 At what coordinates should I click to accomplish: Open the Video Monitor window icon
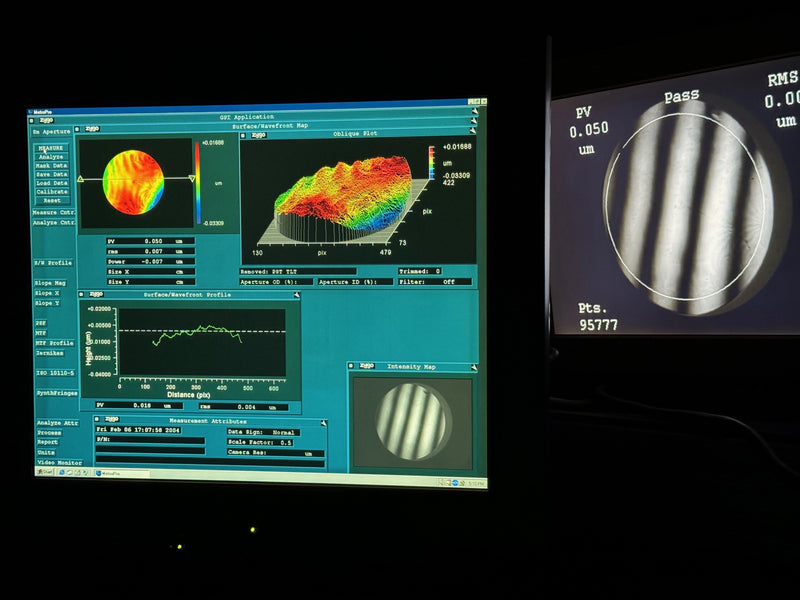coord(59,462)
